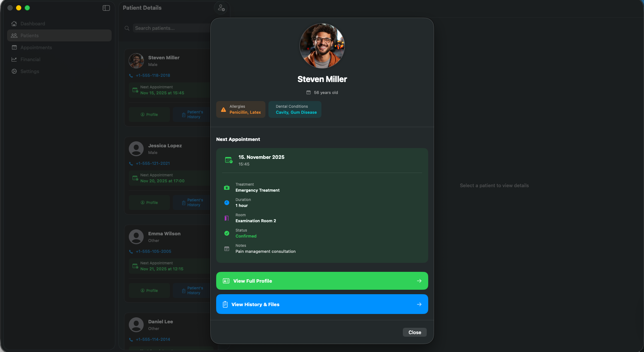
Task: Click the Emergency Treatment medical kit icon
Action: coord(227,188)
